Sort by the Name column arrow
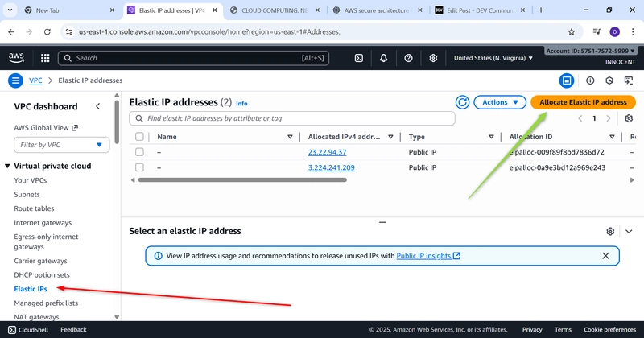This screenshot has width=644, height=338. [x=290, y=137]
